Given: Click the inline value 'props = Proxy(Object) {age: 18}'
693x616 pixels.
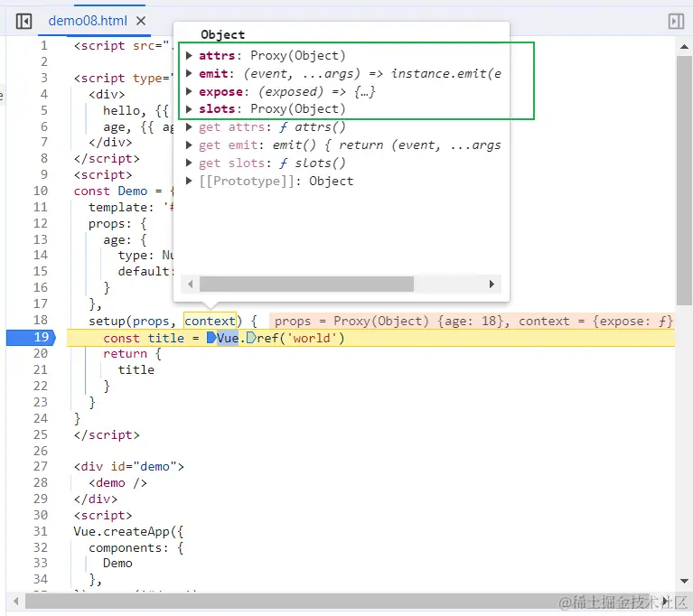Looking at the screenshot, I should (x=390, y=322).
